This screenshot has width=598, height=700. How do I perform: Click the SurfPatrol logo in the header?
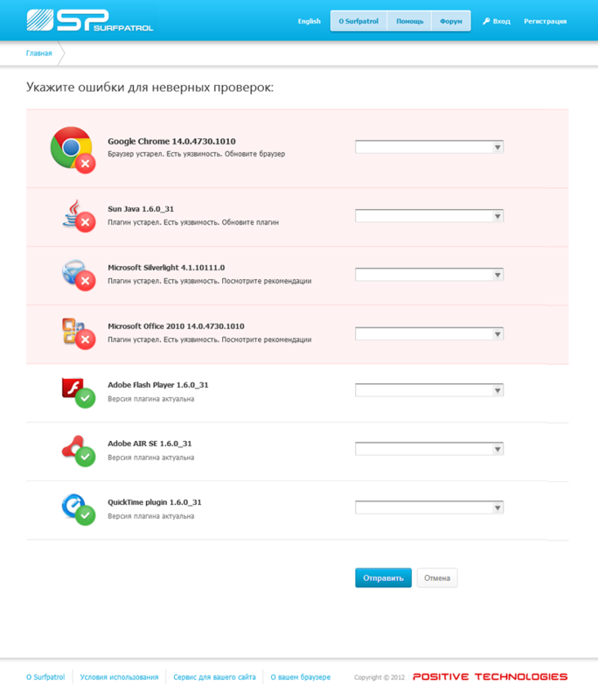pos(87,19)
